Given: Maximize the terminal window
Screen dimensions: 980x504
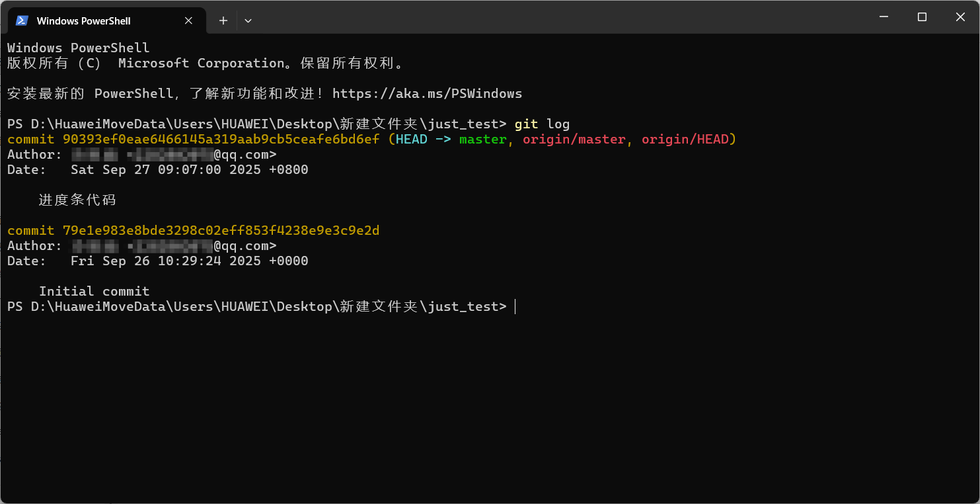Looking at the screenshot, I should 922,17.
